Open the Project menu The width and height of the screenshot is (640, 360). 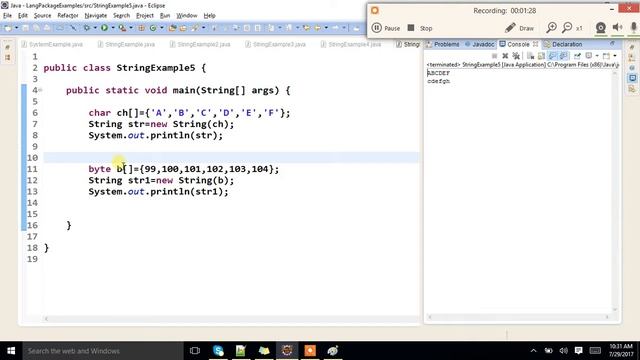[x=145, y=16]
